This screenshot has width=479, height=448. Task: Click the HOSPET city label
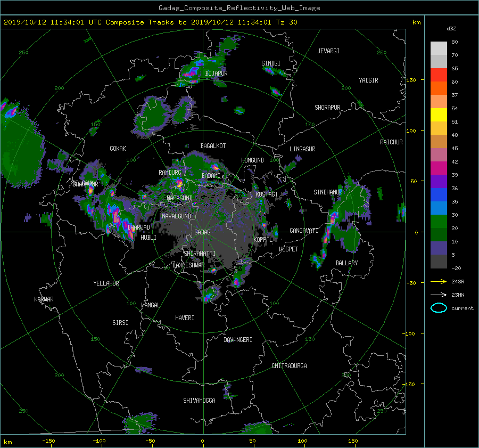pyautogui.click(x=288, y=249)
